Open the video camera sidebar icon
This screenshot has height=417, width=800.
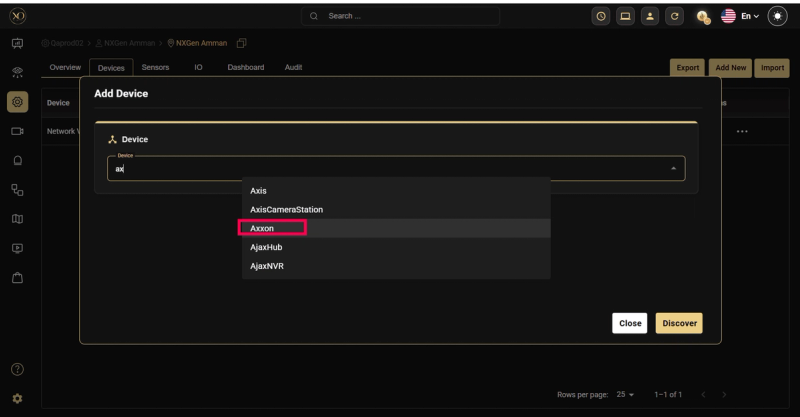pyautogui.click(x=17, y=131)
